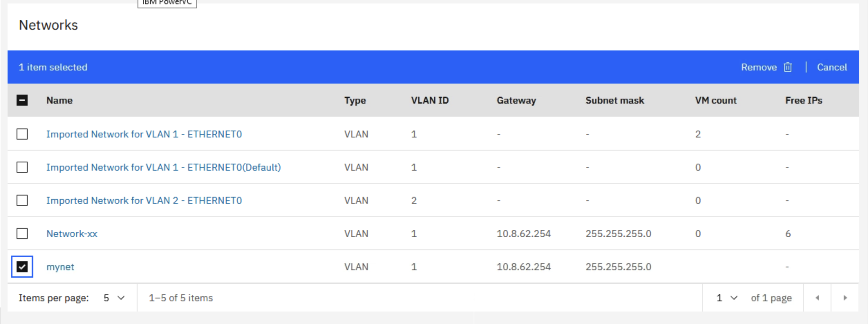This screenshot has width=868, height=324.
Task: Check the first Imported Network VLAN 1 checkbox
Action: point(22,134)
